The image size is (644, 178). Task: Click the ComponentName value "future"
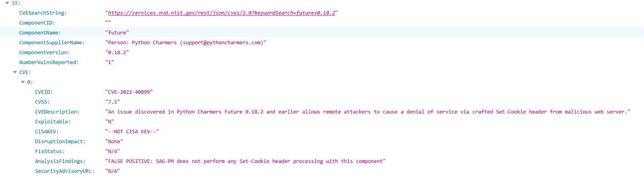click(x=117, y=33)
